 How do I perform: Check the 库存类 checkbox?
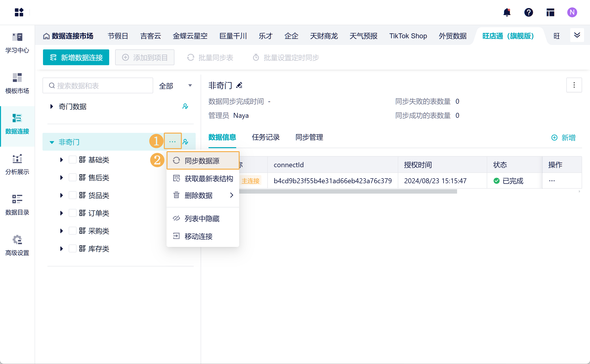(x=72, y=248)
